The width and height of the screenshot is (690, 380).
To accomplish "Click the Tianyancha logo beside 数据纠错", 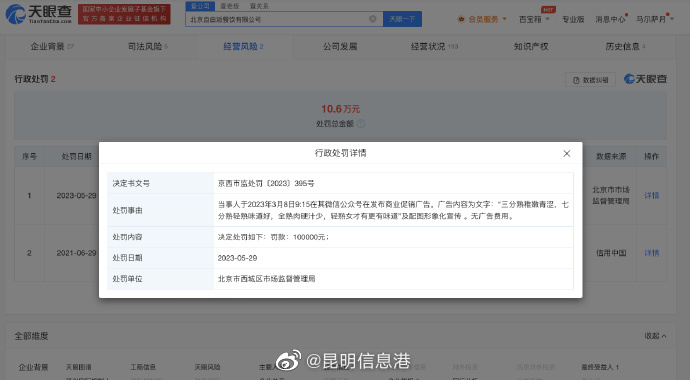I will [x=646, y=79].
